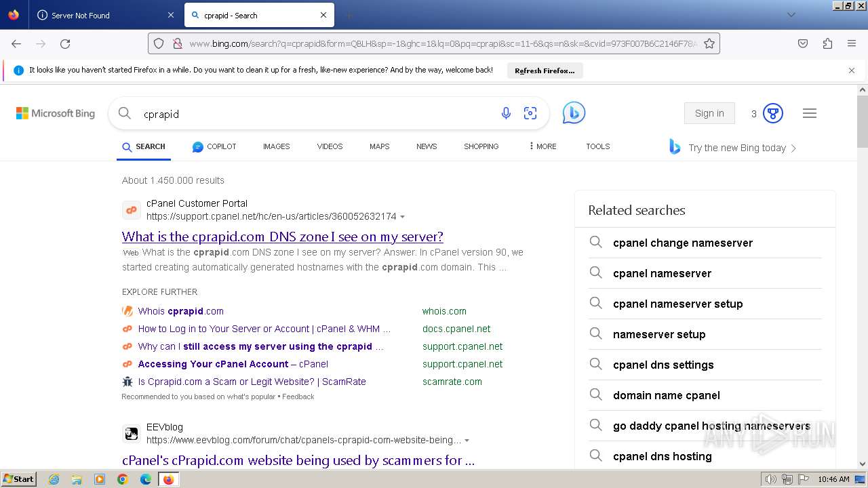Search 'cpanel dns hosting' related search
This screenshot has width=868, height=488.
[x=663, y=456]
